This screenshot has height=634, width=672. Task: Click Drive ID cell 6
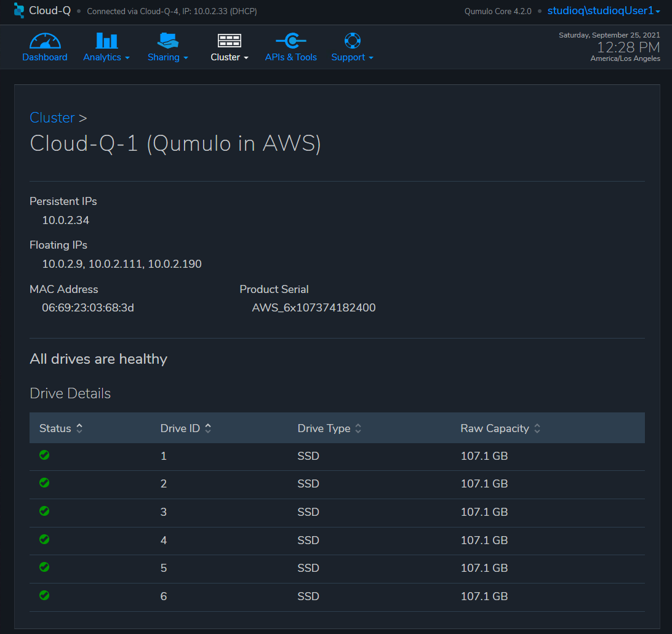[163, 596]
